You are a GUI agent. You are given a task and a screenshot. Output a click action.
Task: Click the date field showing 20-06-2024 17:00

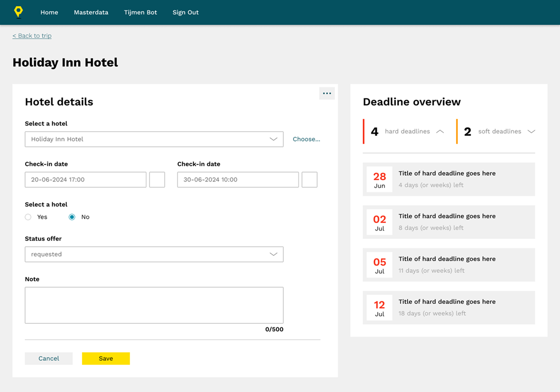86,180
